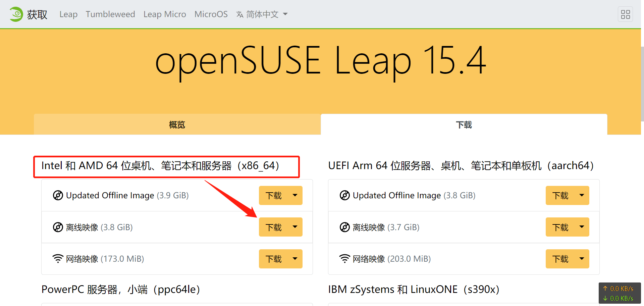This screenshot has width=644, height=306.
Task: Select the 下载 tab
Action: (x=464, y=125)
